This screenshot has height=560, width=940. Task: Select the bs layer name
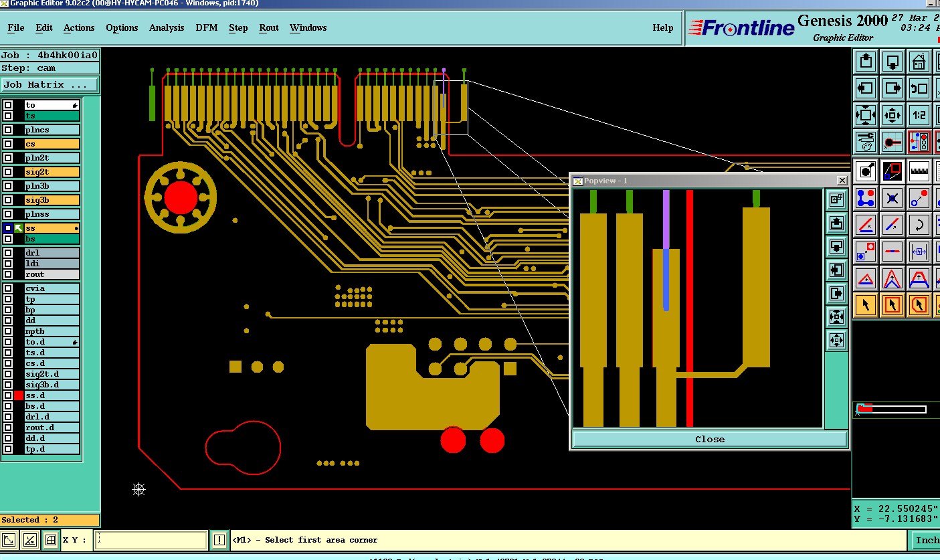point(52,239)
